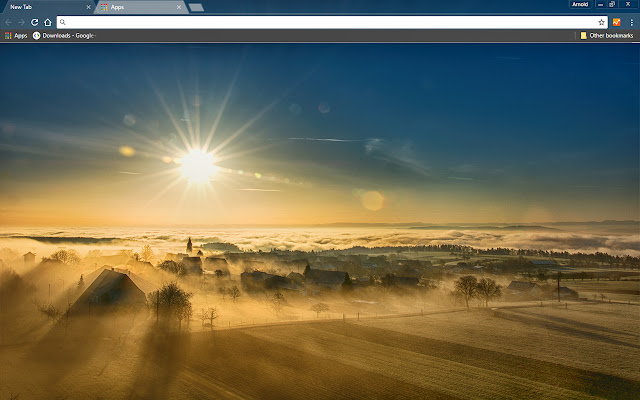Open the Arnold profile button

point(580,4)
